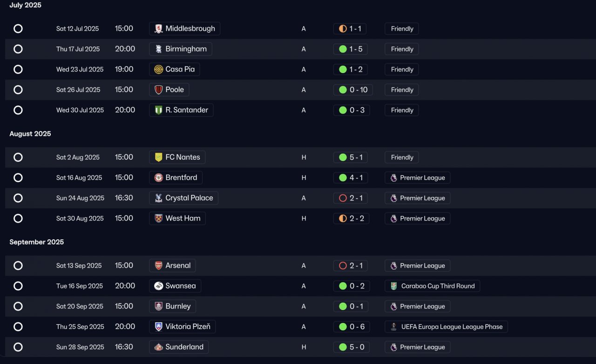Open the West Ham 2 - 2 draw result
Image resolution: width=596 pixels, height=364 pixels.
coord(351,219)
